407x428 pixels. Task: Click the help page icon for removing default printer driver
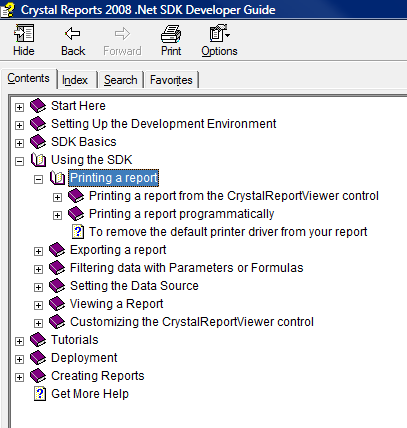point(78,232)
